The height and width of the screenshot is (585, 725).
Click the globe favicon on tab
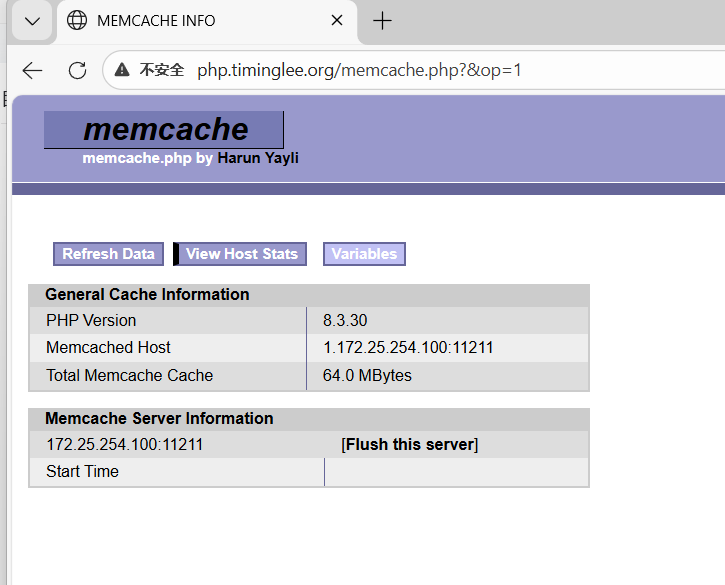(x=77, y=20)
